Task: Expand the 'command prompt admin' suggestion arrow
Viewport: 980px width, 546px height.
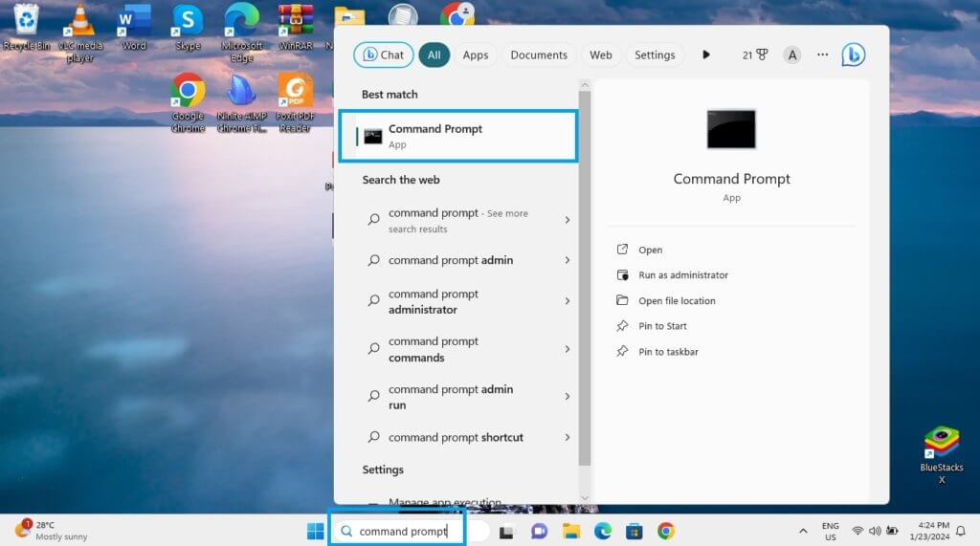Action: pos(567,260)
